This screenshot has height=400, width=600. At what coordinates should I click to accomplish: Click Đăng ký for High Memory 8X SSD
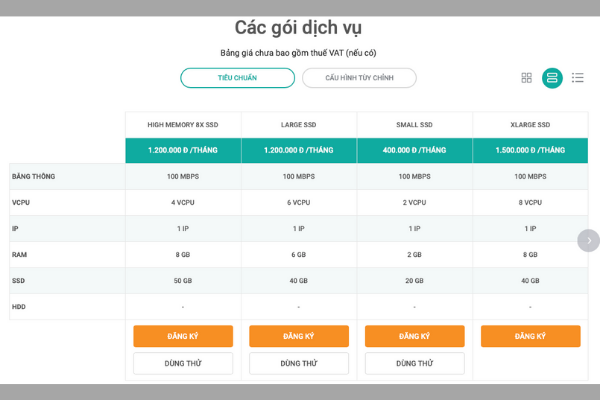point(183,336)
